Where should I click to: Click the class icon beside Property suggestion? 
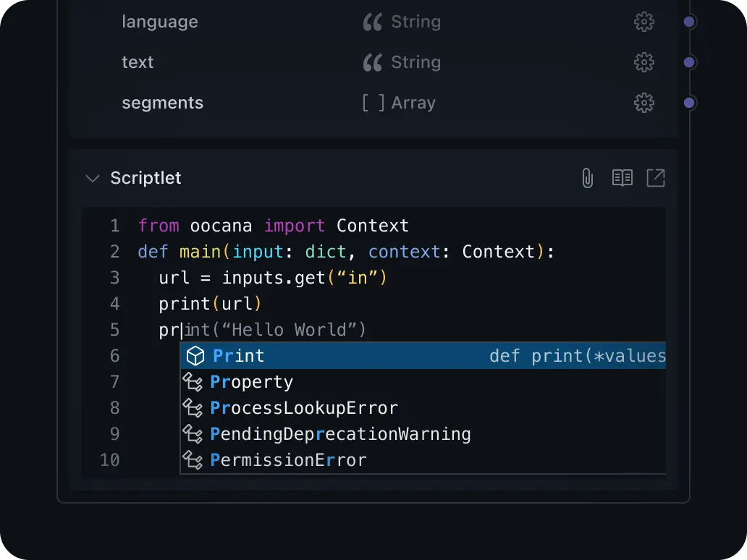click(x=193, y=381)
